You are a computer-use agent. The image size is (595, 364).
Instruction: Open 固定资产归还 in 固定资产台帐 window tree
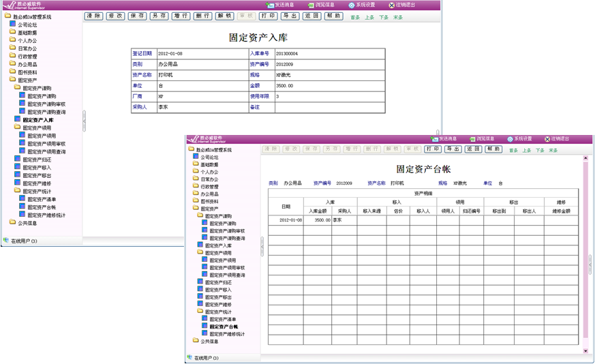pyautogui.click(x=218, y=282)
